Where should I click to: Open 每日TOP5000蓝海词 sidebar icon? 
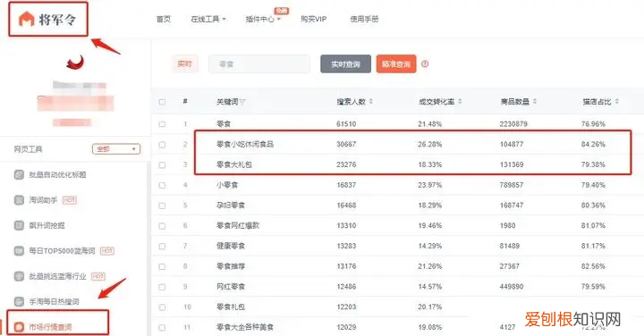pyautogui.click(x=19, y=251)
